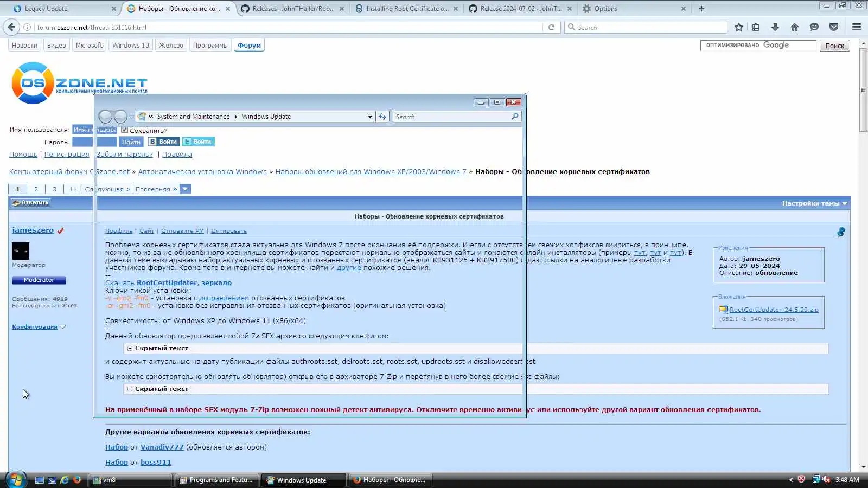Switch to Releases JohnTHaller tab
868x488 pixels.
pos(293,9)
